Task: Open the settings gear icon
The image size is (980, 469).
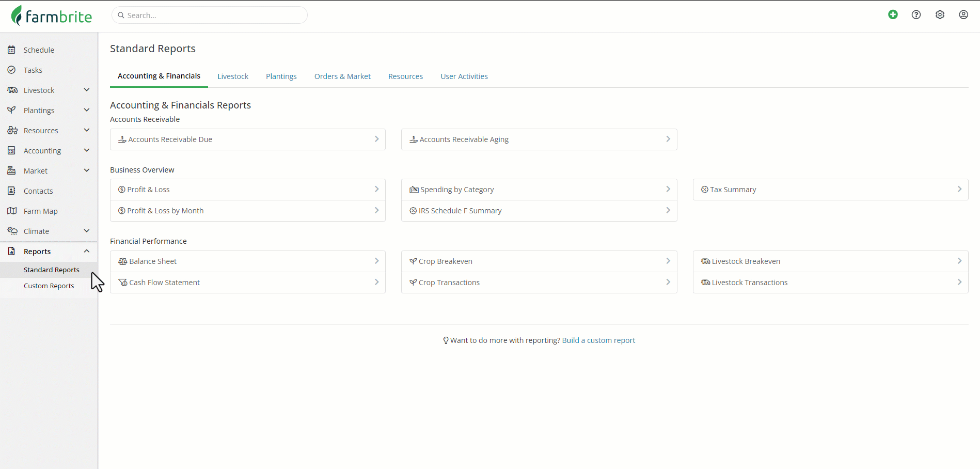Action: 940,14
